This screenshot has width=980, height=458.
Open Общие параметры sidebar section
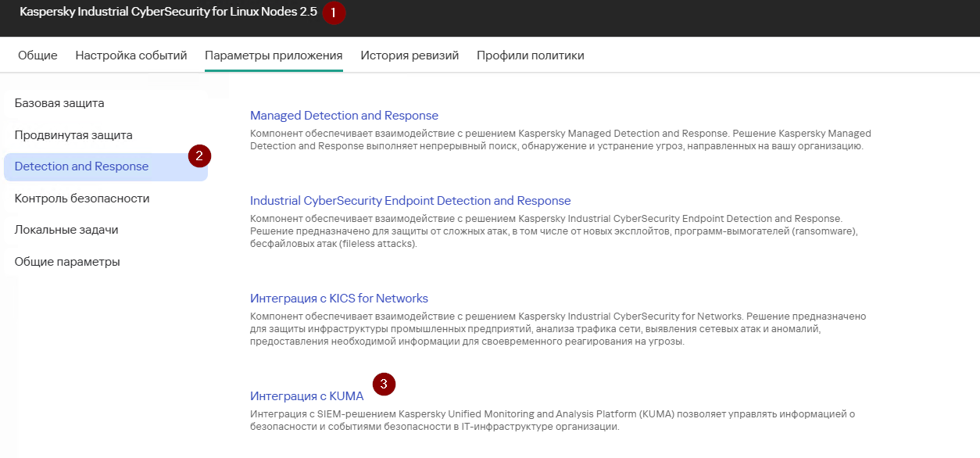pos(67,262)
